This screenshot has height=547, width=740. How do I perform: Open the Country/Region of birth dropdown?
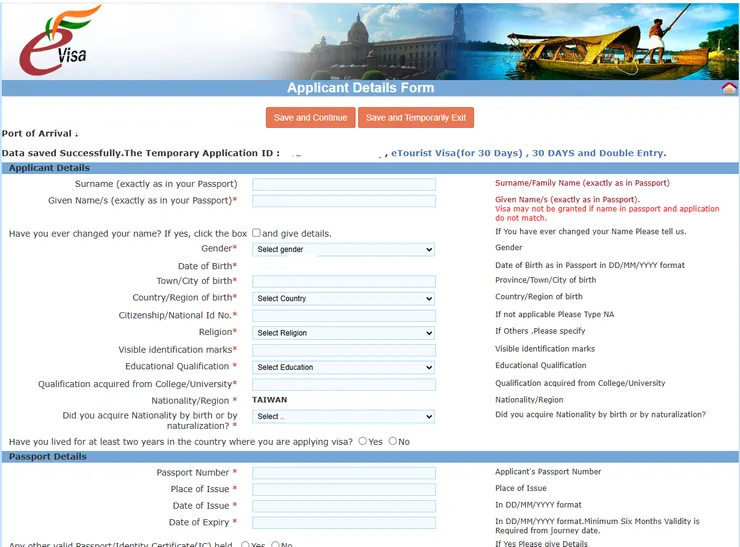coord(344,298)
